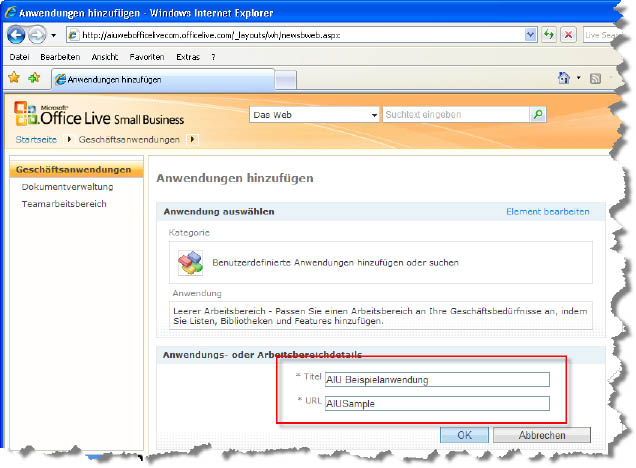Click the URL input field
Screen dimensions: 636x468
437,404
